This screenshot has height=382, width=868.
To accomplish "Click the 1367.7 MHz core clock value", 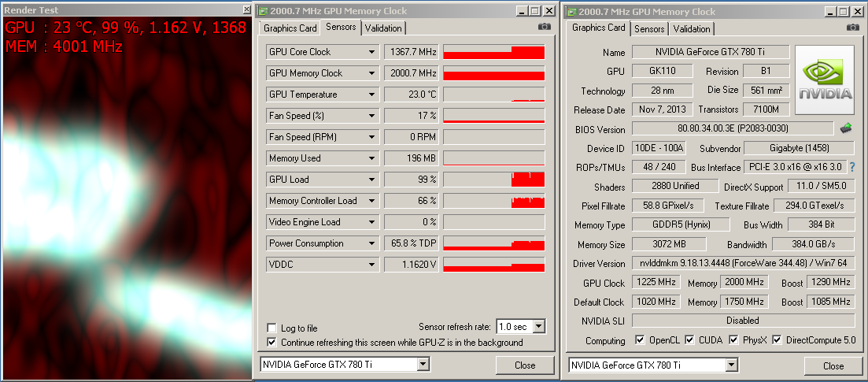I will [x=412, y=52].
